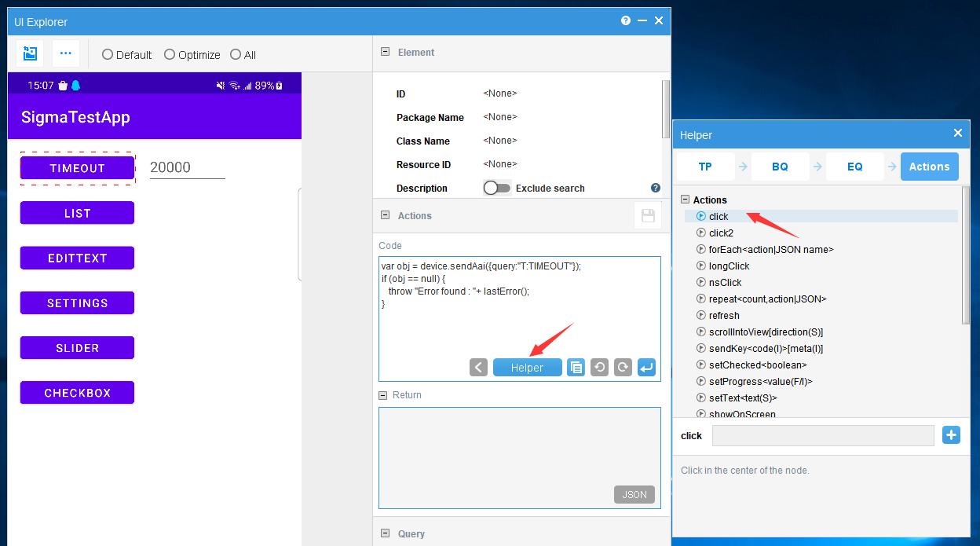
Task: Tap the SETTINGS button in phone view
Action: point(77,302)
